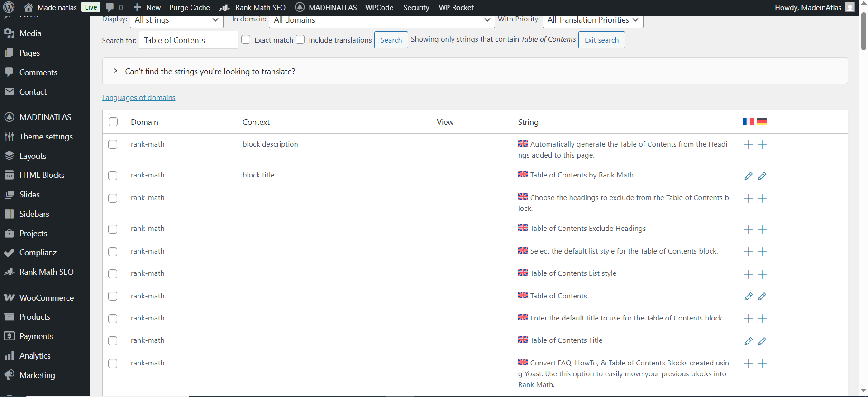
Task: Tick the checkbox for 'Convert FAQ, HowTo' row
Action: click(x=113, y=364)
